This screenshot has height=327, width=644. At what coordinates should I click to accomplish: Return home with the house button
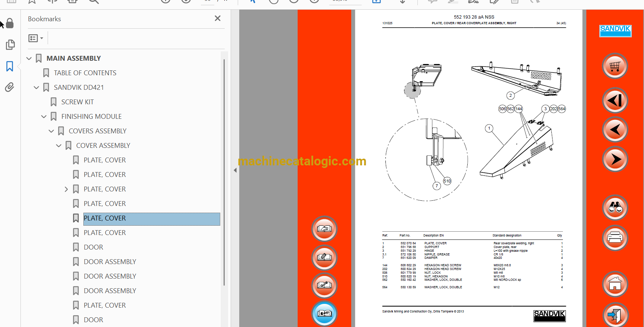615,284
